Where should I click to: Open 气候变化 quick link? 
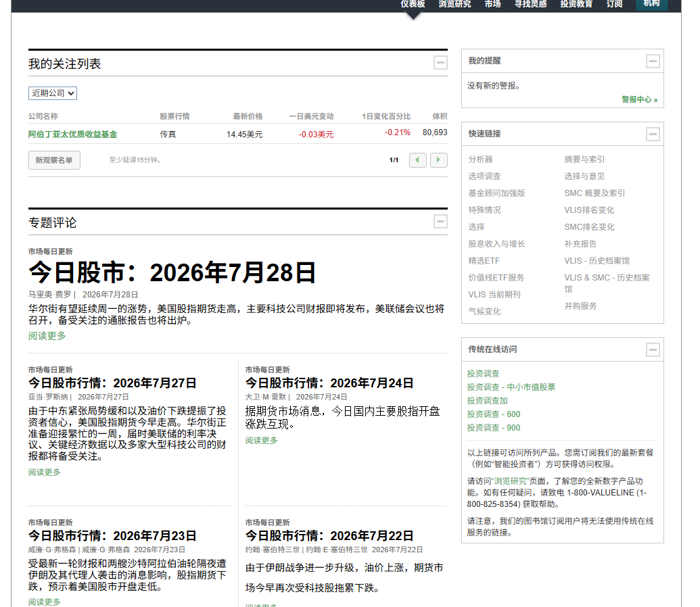(x=484, y=312)
